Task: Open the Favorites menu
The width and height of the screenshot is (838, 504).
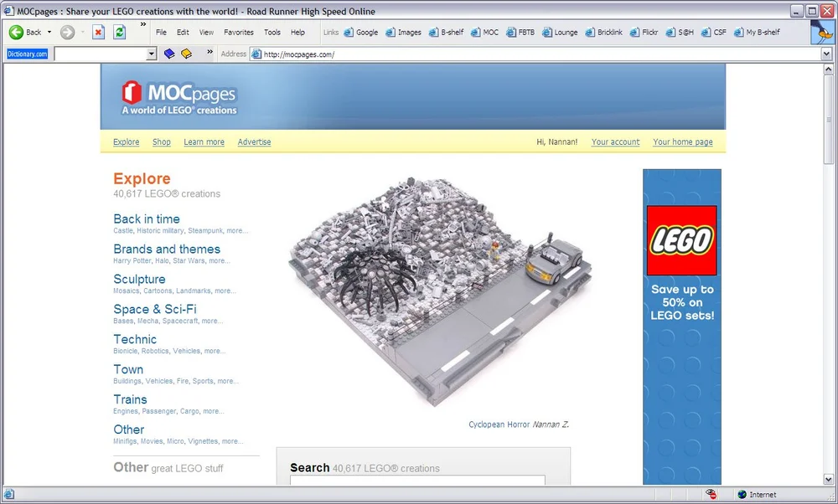Action: click(x=238, y=33)
